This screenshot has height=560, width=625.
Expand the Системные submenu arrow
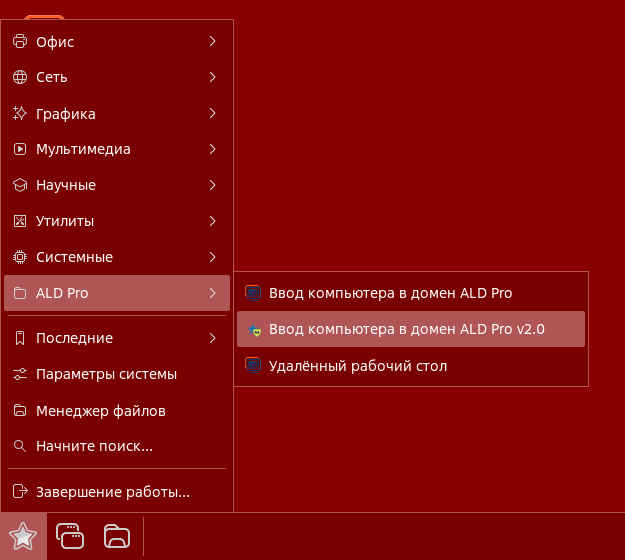(x=212, y=257)
